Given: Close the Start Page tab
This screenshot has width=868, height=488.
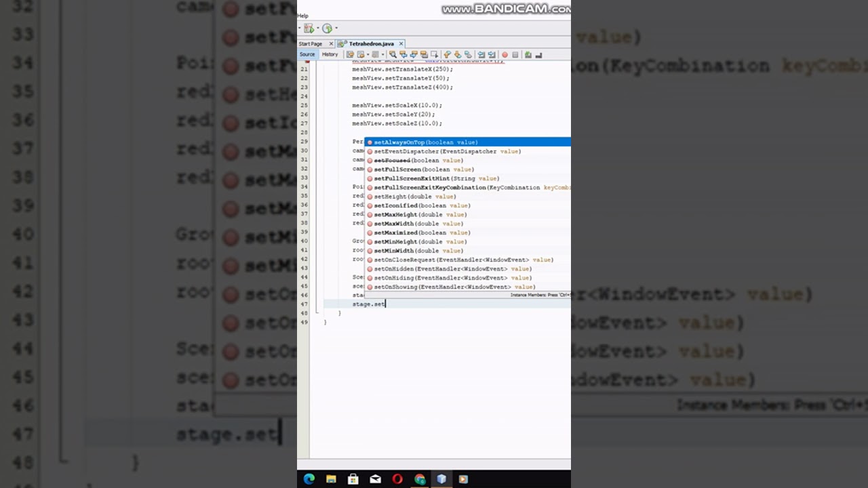Looking at the screenshot, I should pyautogui.click(x=331, y=44).
